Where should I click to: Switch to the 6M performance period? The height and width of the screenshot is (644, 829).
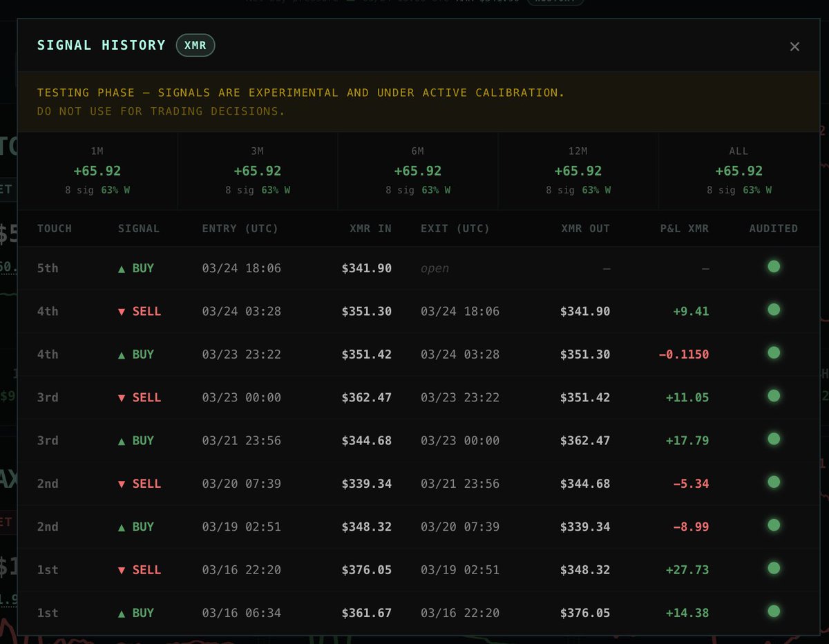click(x=418, y=171)
